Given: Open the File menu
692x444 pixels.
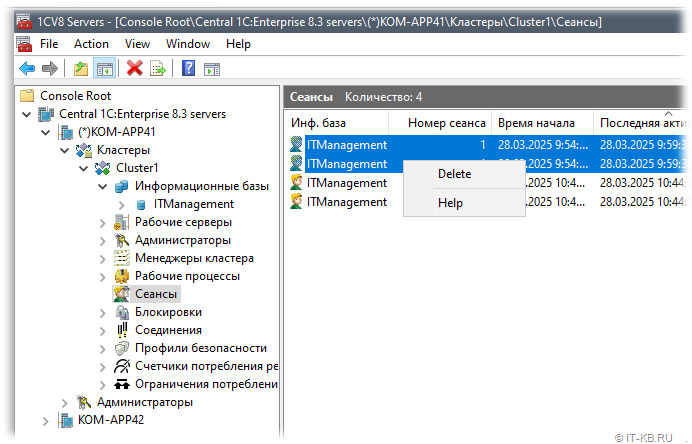Looking at the screenshot, I should (49, 44).
